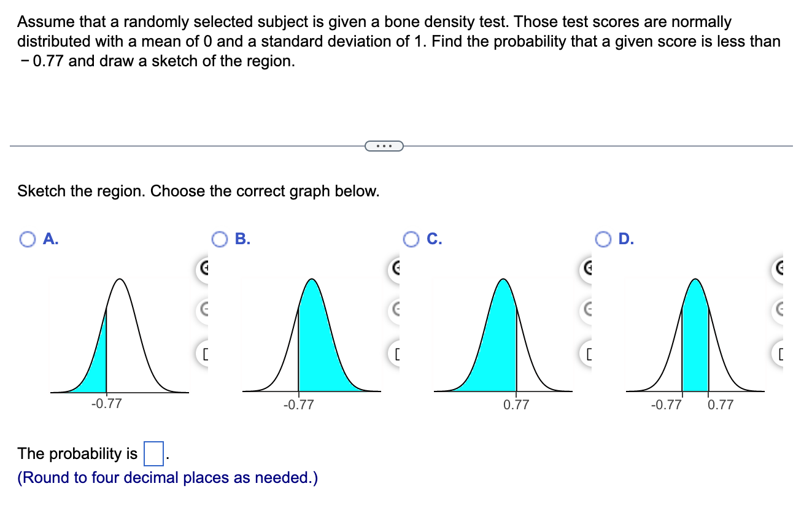Click the zoom-in icon beside graph D

(x=781, y=268)
